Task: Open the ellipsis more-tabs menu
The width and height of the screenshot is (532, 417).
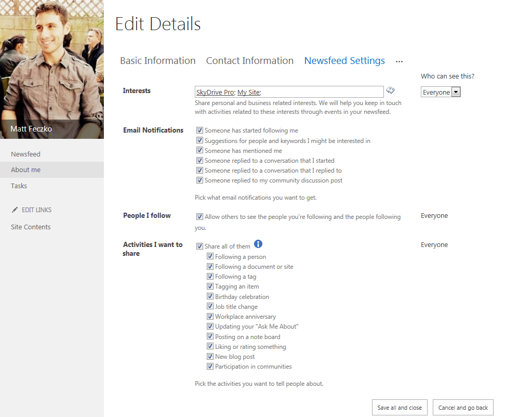Action: pyautogui.click(x=399, y=61)
